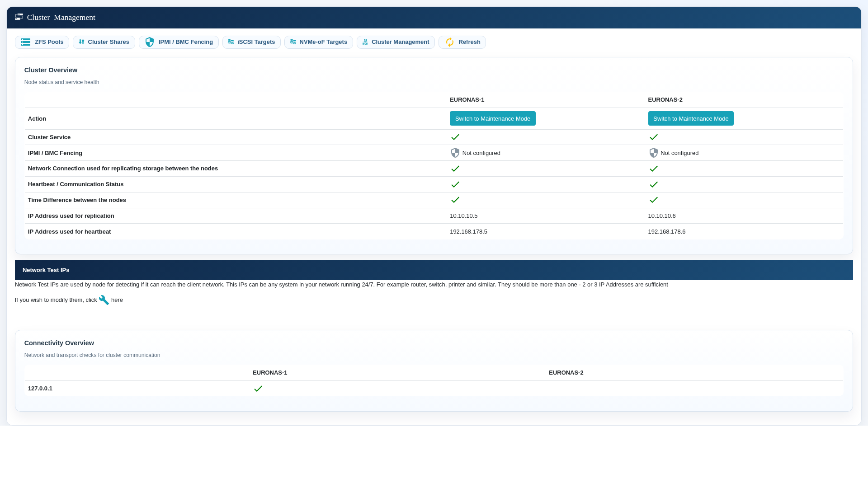Click EURONAS-1 replication network connection checkmark
Image resolution: width=868 pixels, height=488 pixels.
(x=455, y=169)
